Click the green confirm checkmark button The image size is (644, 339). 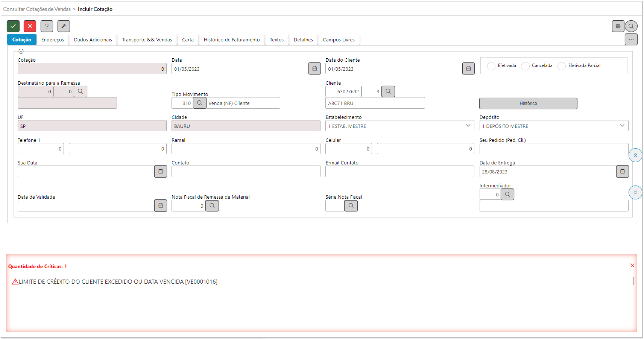13,26
